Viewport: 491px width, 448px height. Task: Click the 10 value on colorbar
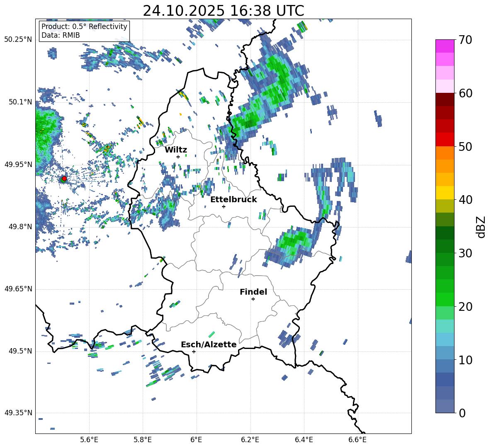(x=465, y=360)
